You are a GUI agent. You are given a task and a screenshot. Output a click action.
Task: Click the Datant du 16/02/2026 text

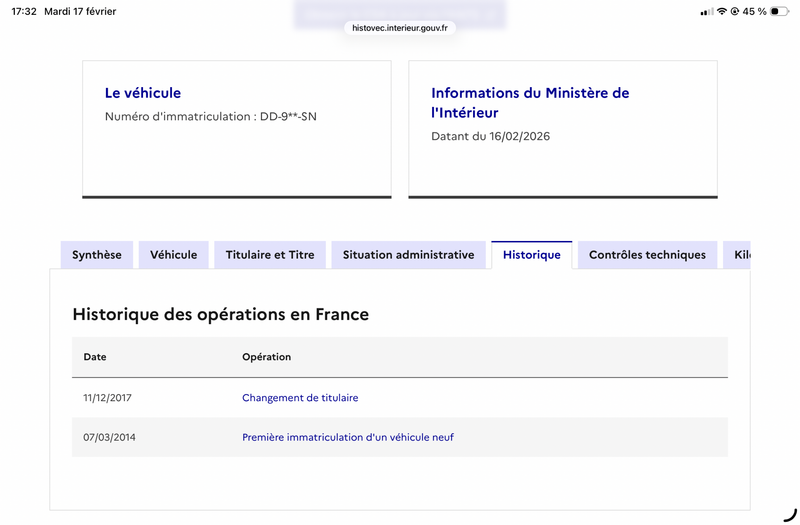tap(490, 136)
